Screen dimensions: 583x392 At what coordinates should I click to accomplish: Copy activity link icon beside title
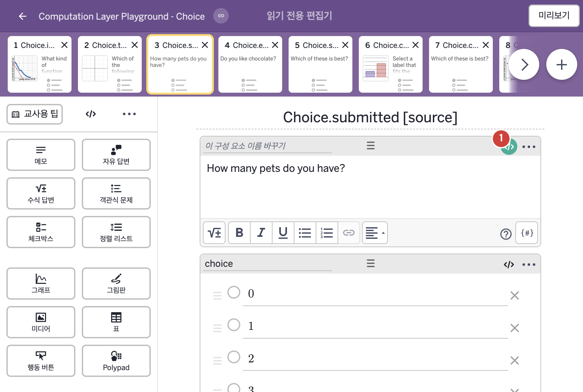(221, 16)
